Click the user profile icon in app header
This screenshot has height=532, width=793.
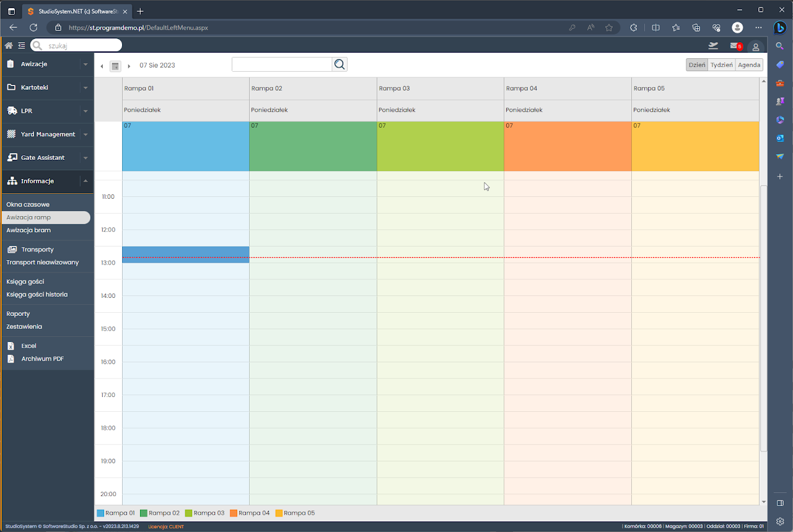click(755, 46)
